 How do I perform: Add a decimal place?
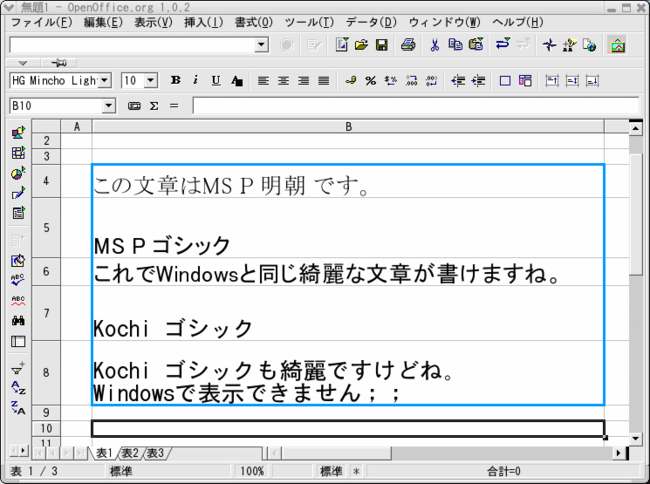pyautogui.click(x=411, y=81)
